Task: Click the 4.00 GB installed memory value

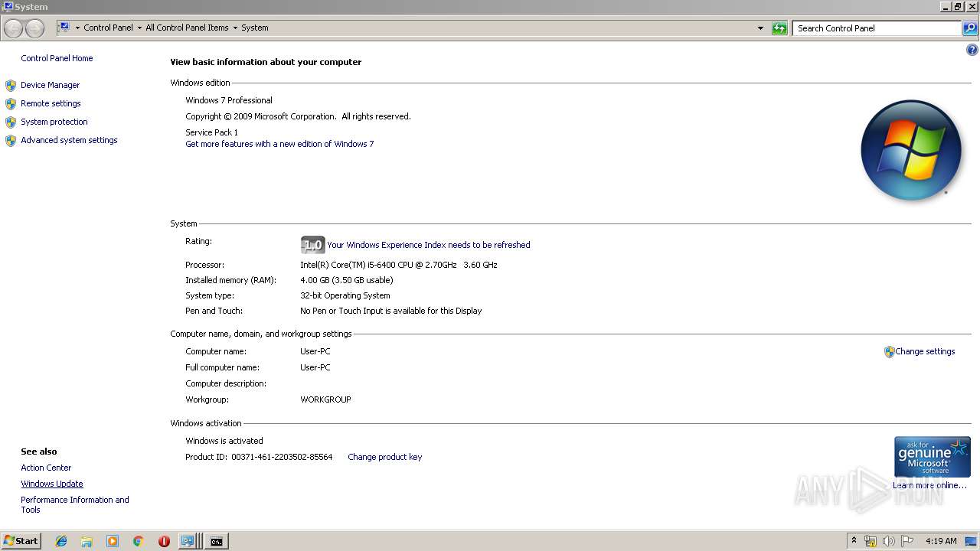Action: [347, 280]
